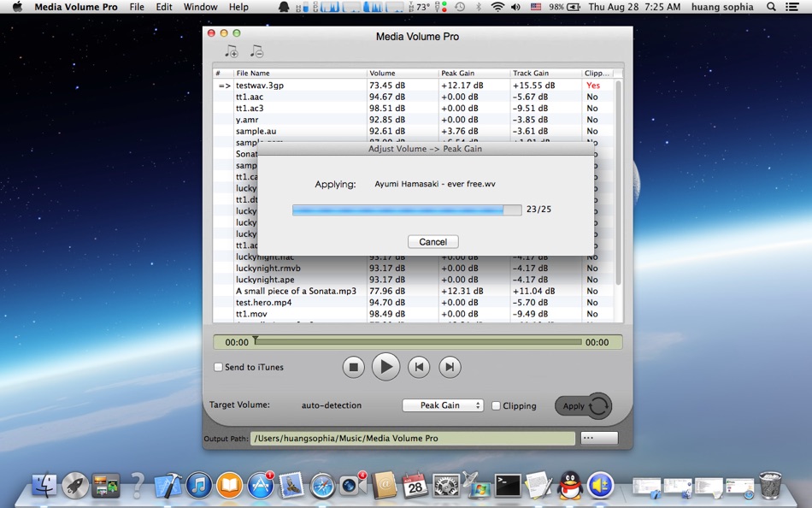Open the Apple menu
Viewport: 812px width, 508px height.
click(17, 7)
